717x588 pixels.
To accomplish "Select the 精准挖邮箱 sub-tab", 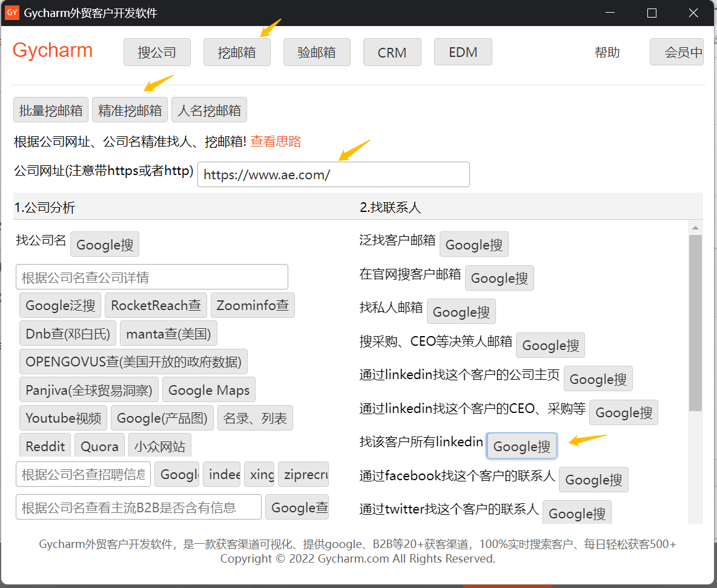I will 130,110.
